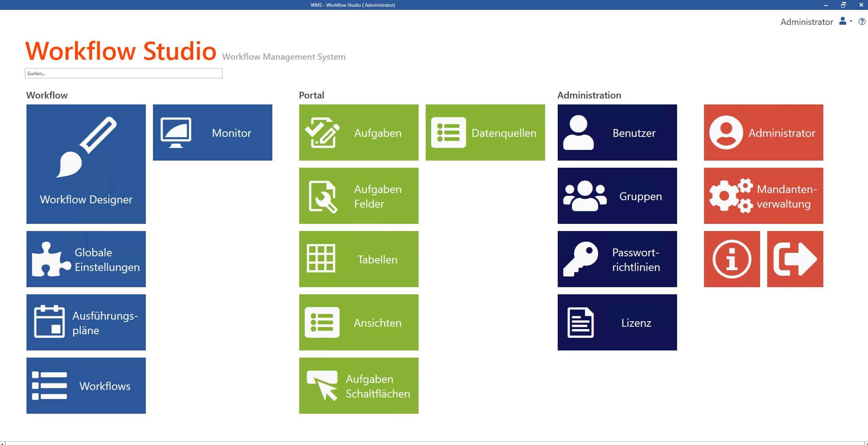Click the red logout arrow tile
The image size is (868, 445).
point(795,259)
